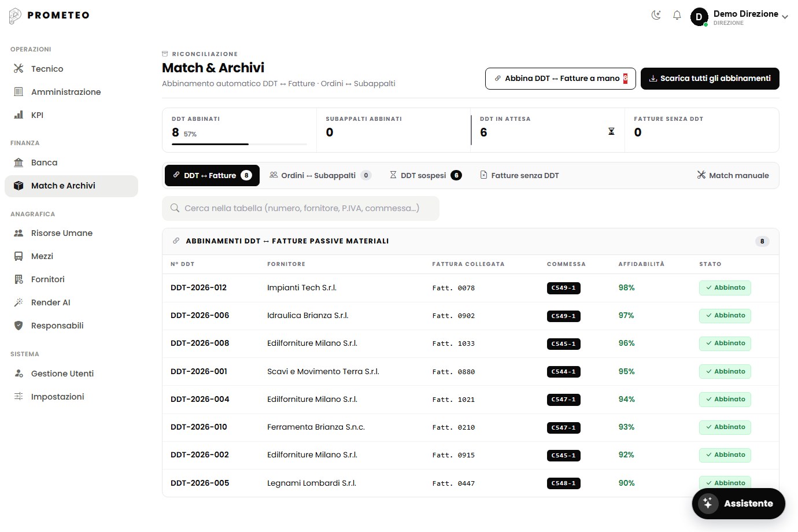Click row DDT-2026-012
The height and width of the screenshot is (532, 798).
(x=471, y=288)
